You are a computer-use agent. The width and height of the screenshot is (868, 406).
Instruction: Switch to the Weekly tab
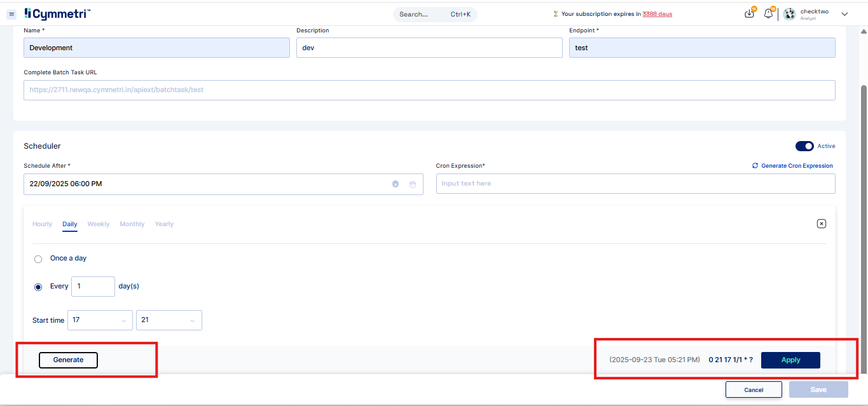click(x=99, y=224)
